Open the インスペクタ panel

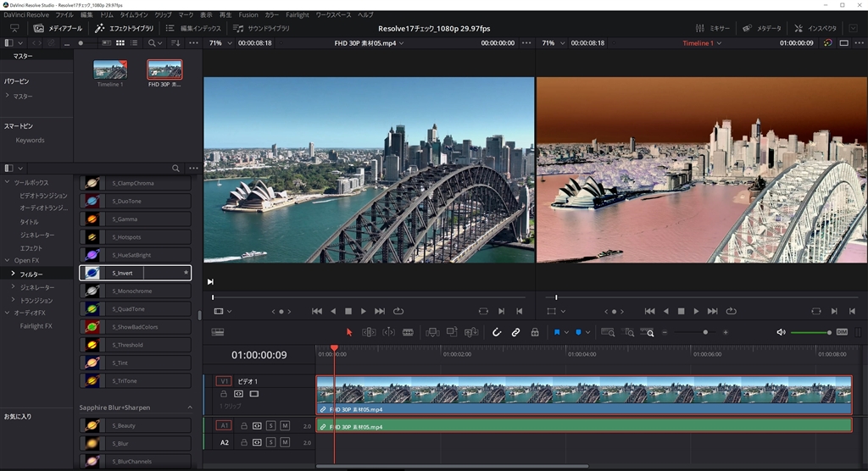point(815,28)
